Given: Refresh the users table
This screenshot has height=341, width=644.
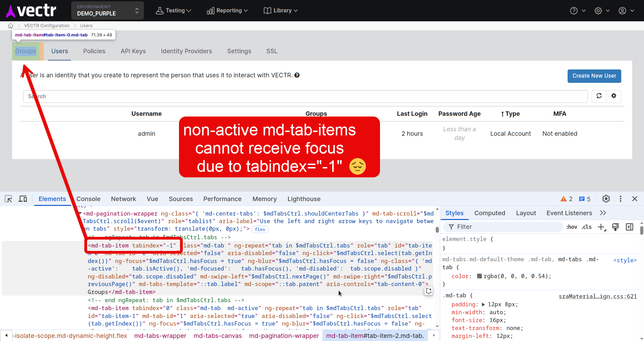Looking at the screenshot, I should [x=599, y=96].
